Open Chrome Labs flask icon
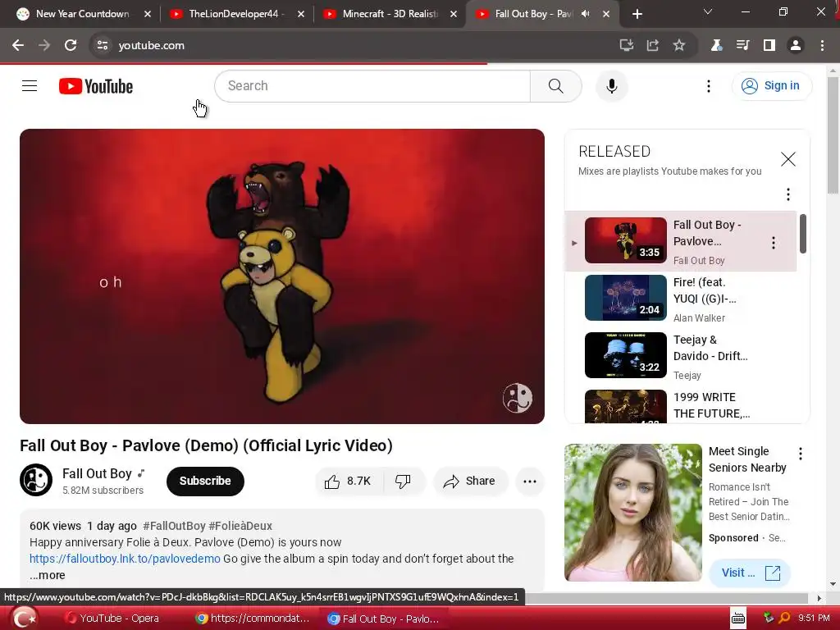The width and height of the screenshot is (840, 630). pos(716,46)
